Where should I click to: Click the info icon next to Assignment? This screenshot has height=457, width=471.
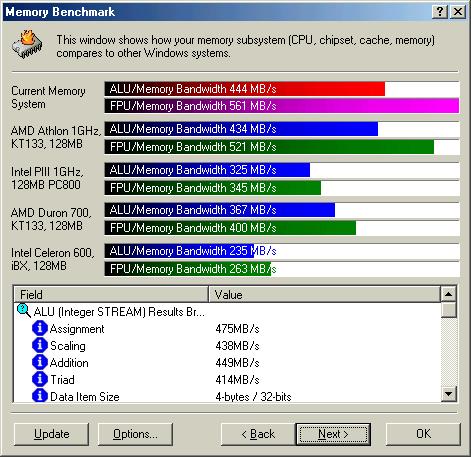pyautogui.click(x=40, y=328)
